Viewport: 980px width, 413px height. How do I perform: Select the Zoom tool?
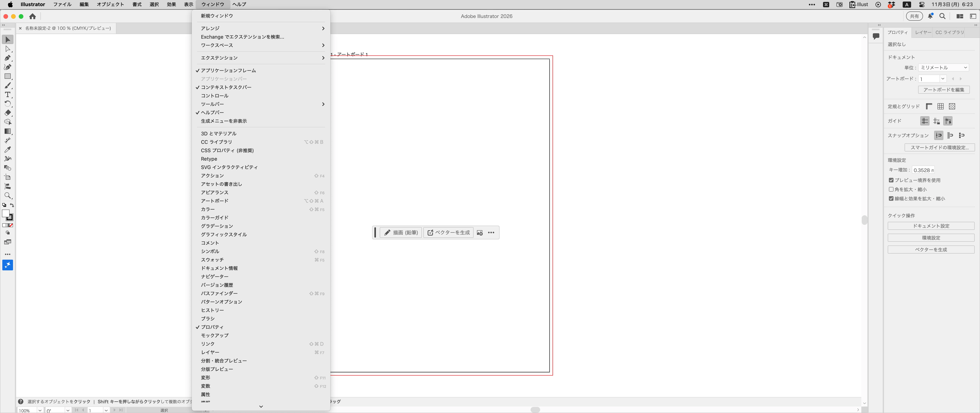click(x=8, y=195)
